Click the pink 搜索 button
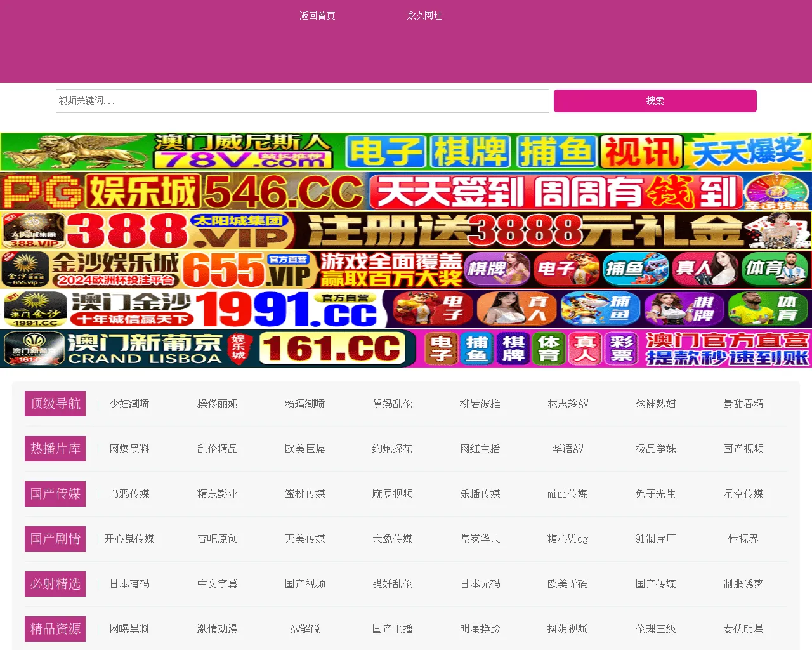Image resolution: width=812 pixels, height=650 pixels. (655, 101)
